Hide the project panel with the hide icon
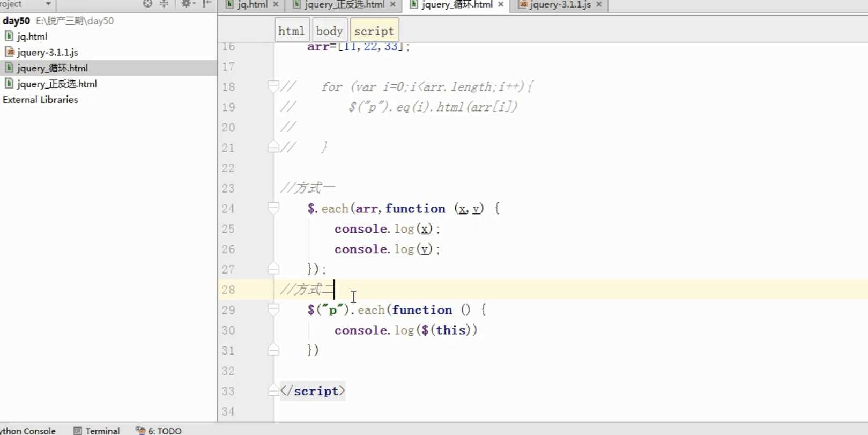 [207, 4]
